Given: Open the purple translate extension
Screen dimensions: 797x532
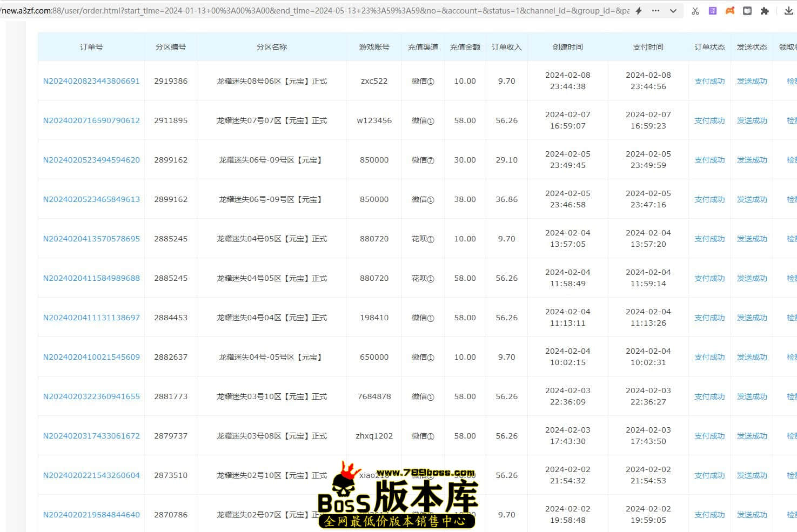Looking at the screenshot, I should pos(712,10).
